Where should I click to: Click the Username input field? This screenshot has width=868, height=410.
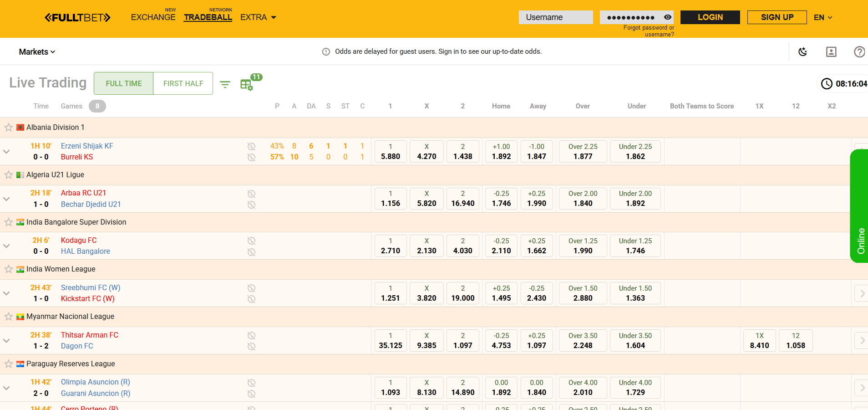click(555, 17)
